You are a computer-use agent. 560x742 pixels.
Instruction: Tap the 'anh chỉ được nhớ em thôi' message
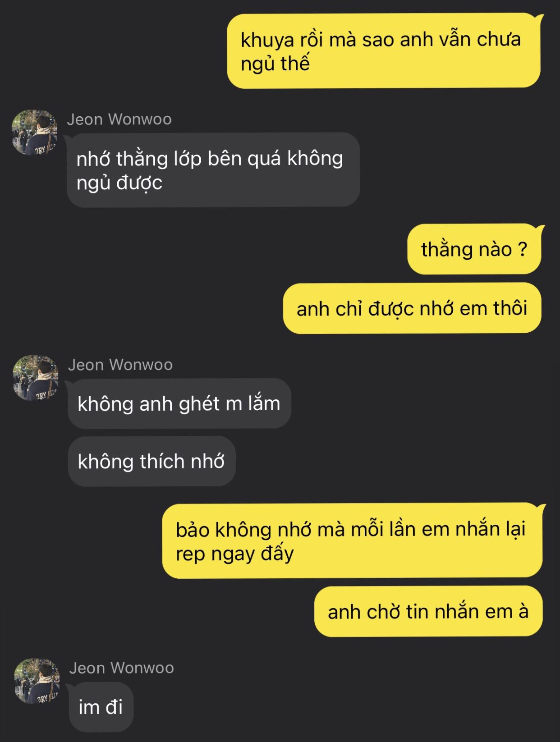click(412, 308)
